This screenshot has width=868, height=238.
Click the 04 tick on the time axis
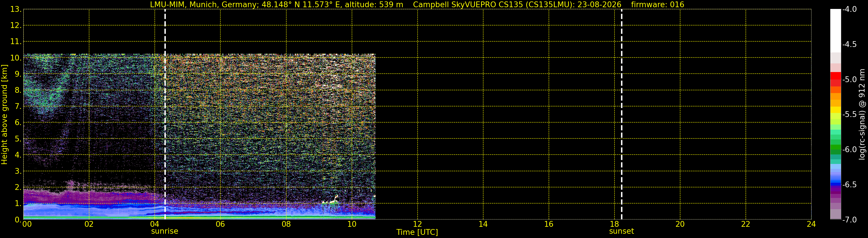click(155, 224)
